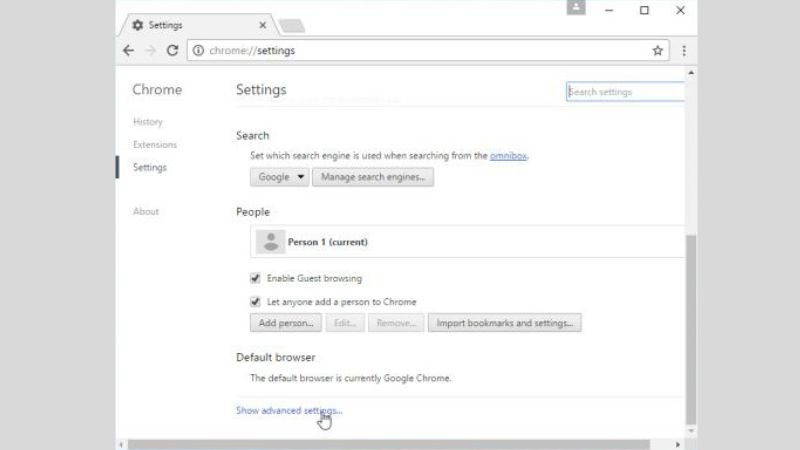Open the Google search engine dropdown
The image size is (800, 450).
[279, 177]
